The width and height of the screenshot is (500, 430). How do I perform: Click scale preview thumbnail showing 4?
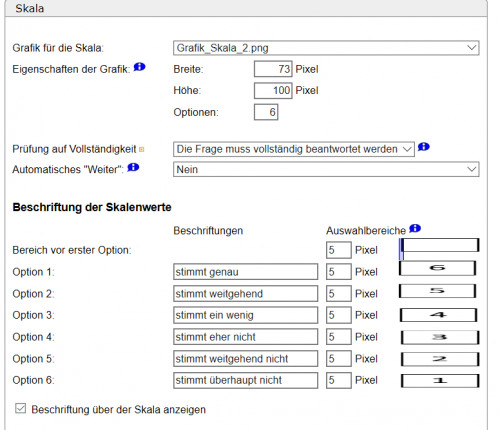pyautogui.click(x=438, y=315)
